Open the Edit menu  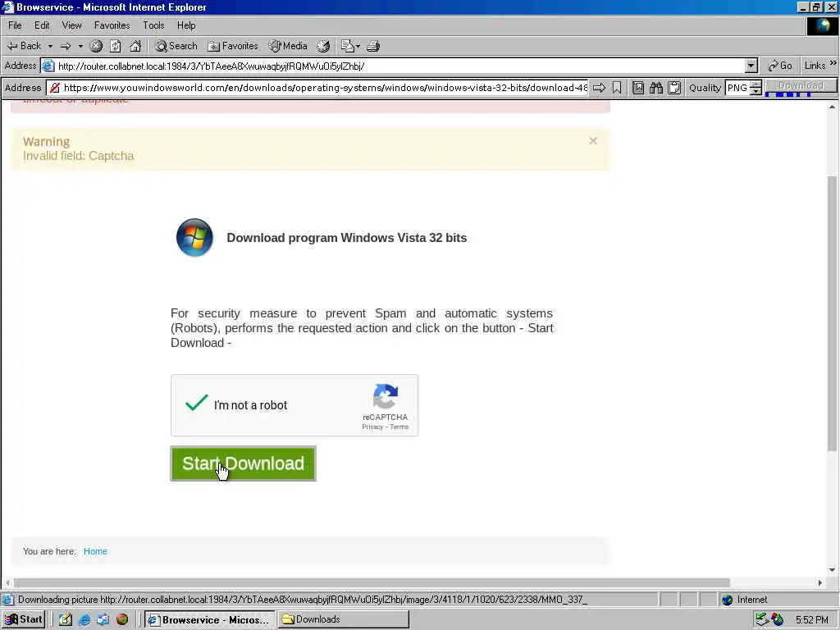click(42, 25)
